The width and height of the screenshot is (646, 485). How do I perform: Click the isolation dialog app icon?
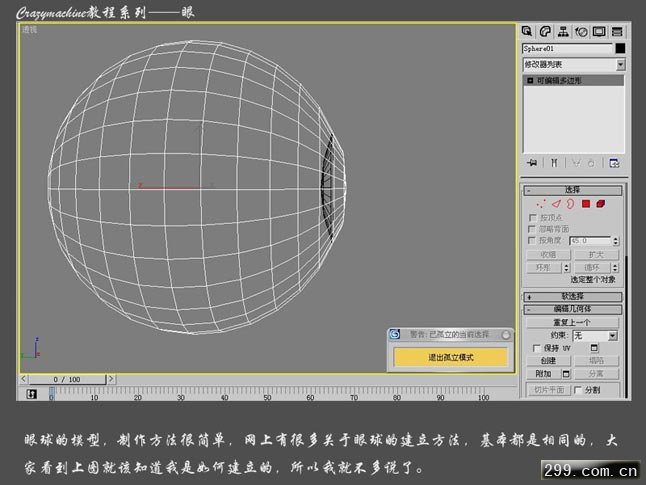(395, 334)
